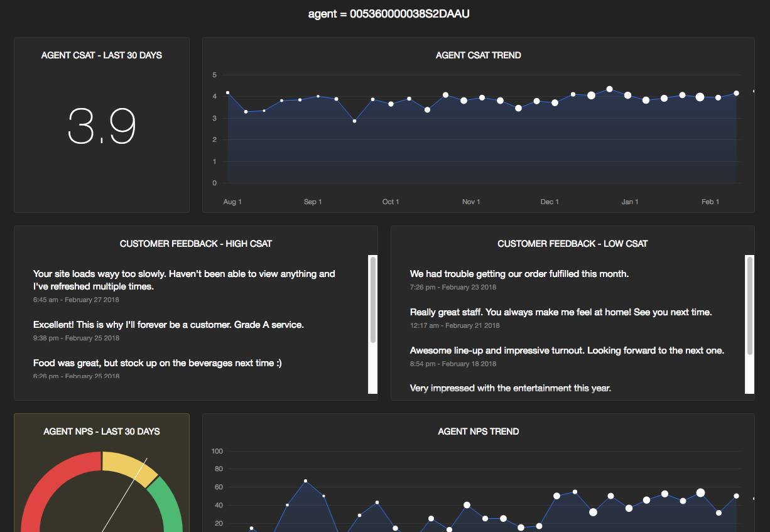Click the Customer Feedback - High CSAT title

(196, 244)
